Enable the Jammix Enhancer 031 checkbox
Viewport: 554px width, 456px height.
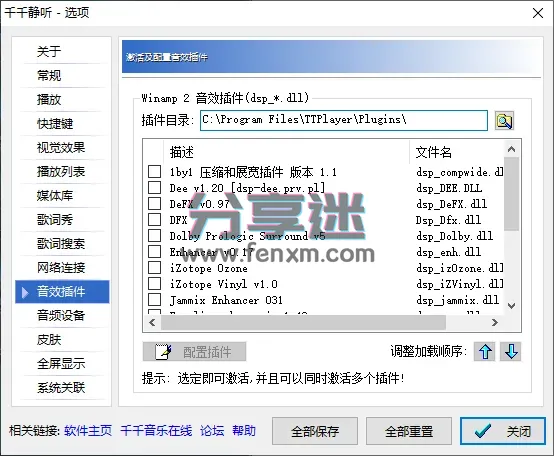click(154, 300)
